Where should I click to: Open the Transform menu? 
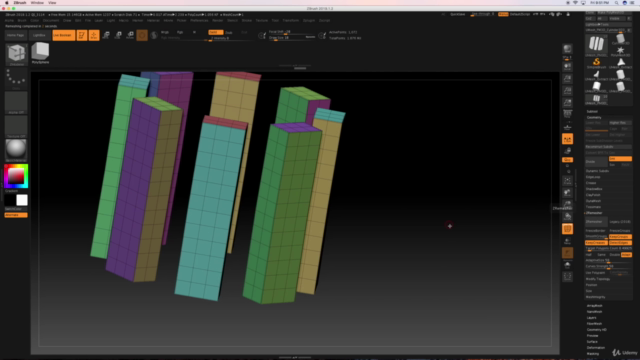291,20
